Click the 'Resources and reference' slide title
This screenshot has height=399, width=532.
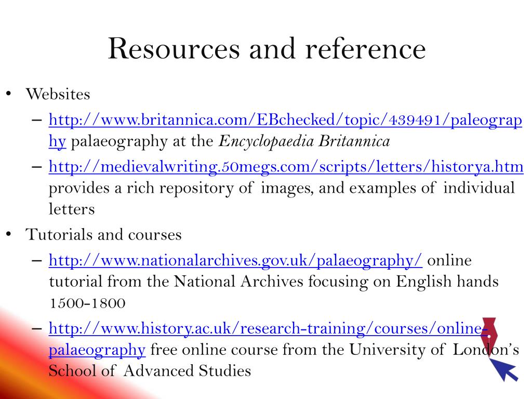(267, 49)
